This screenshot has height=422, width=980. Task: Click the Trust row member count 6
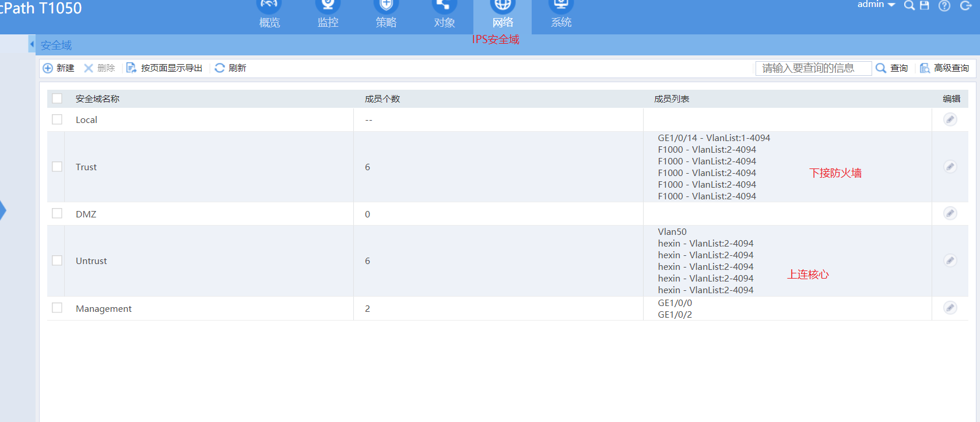367,167
